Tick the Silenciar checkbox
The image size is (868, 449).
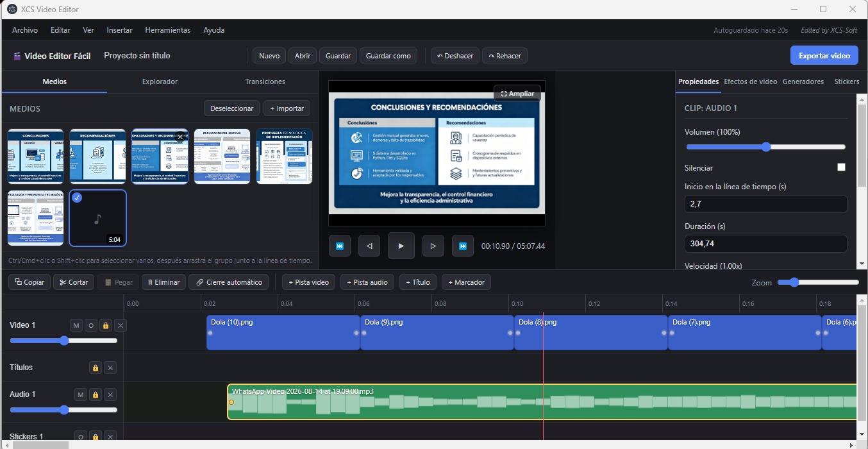coord(841,167)
